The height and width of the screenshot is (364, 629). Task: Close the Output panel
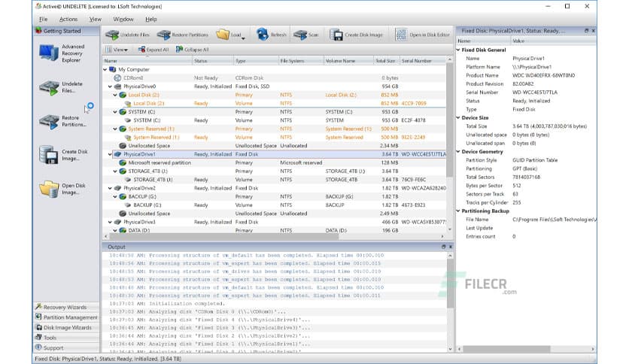pyautogui.click(x=450, y=247)
